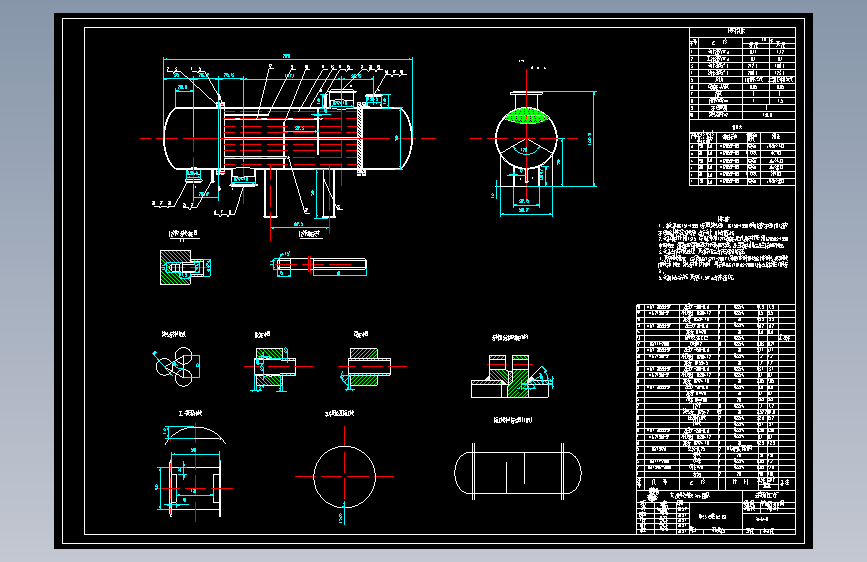Screen dimensions: 867x562
Task: Select the green hatched square bolt detail
Action: 185,268
